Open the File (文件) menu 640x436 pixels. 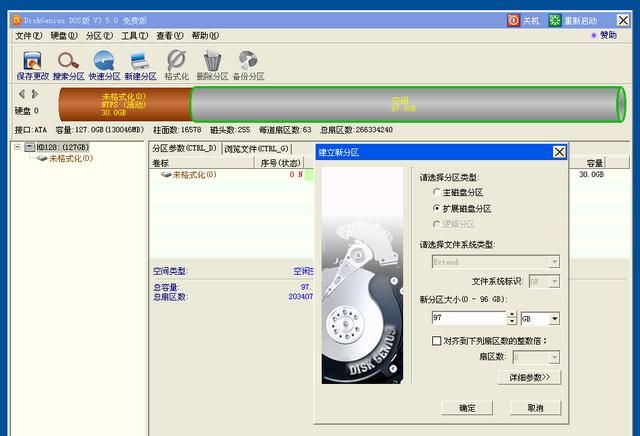click(29, 36)
